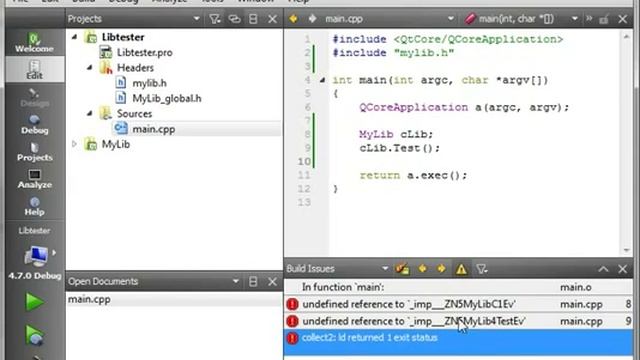Image resolution: width=640 pixels, height=360 pixels.
Task: Jump to the next build issue
Action: click(441, 269)
